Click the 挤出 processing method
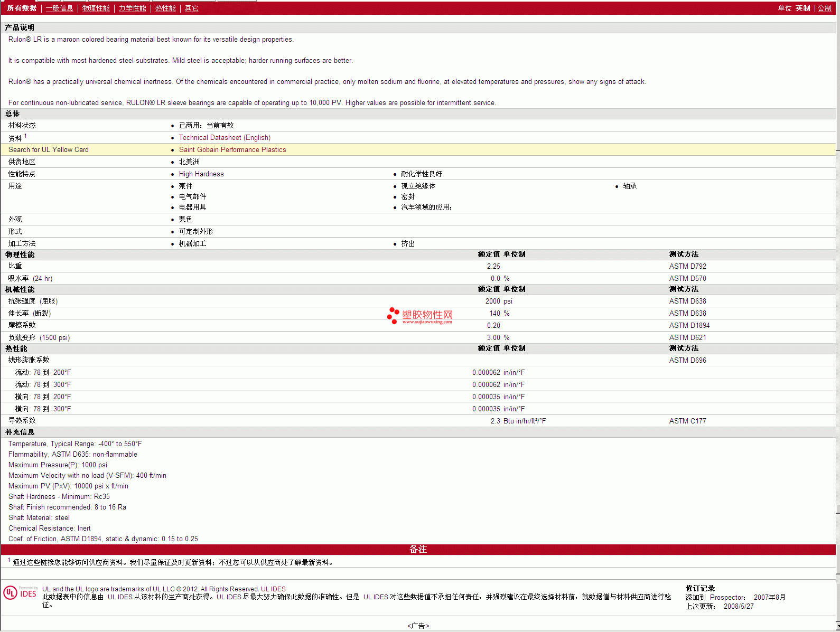The width and height of the screenshot is (840, 632). coord(408,243)
